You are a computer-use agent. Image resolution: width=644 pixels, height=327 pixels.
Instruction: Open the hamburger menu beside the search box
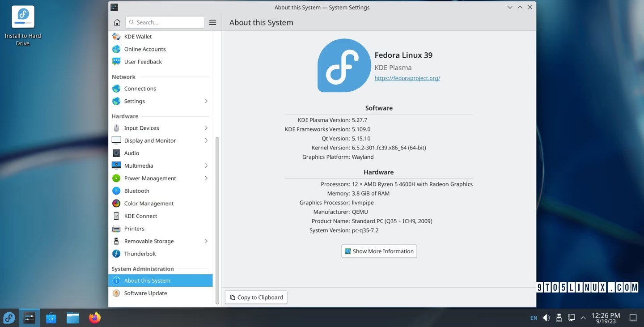212,22
